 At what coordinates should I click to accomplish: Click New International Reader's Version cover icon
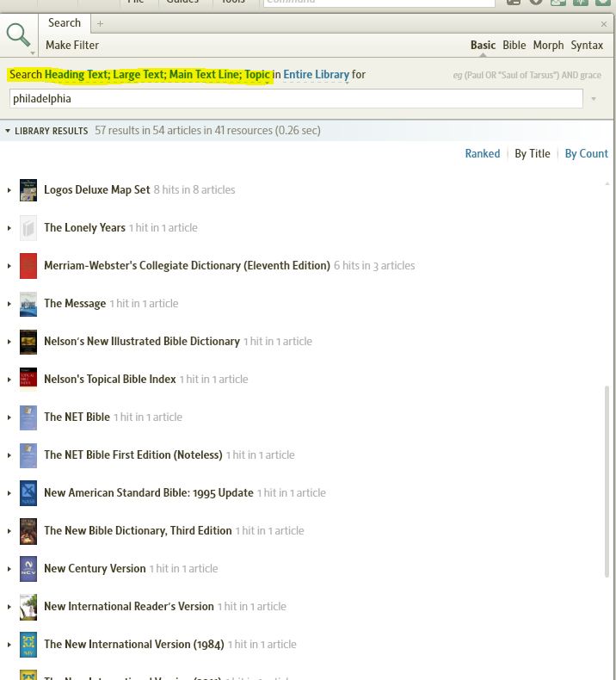[28, 607]
